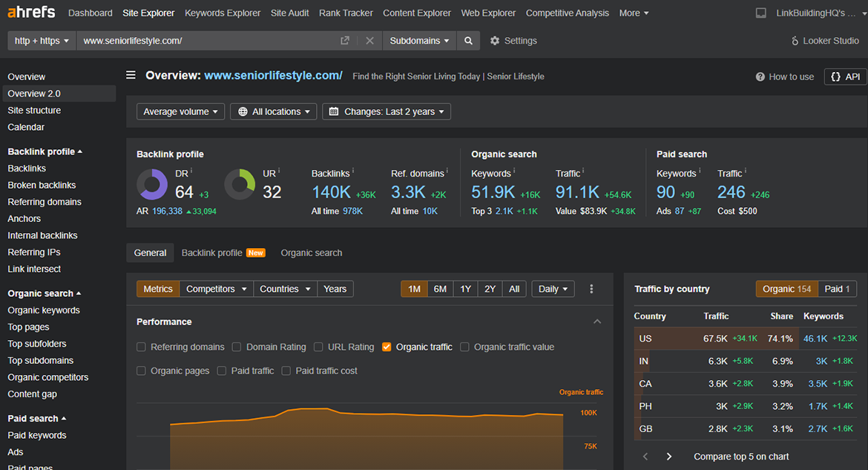Click US keywords value 46.1K
The height and width of the screenshot is (470, 868).
click(815, 338)
